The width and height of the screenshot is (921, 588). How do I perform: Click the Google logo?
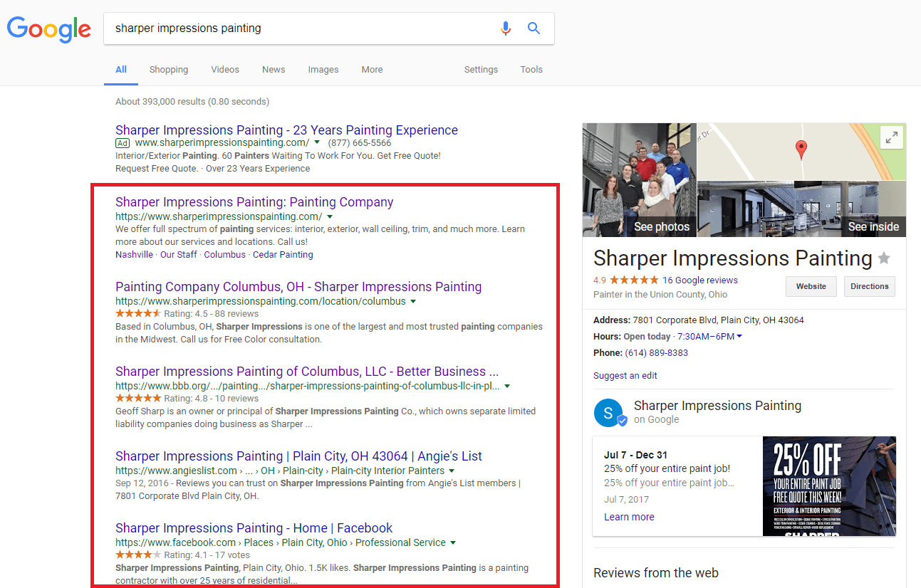pos(48,28)
